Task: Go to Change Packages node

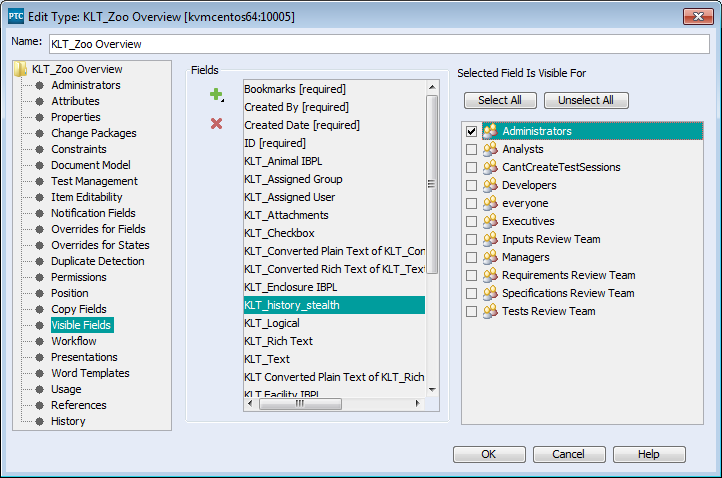Action: 93,133
